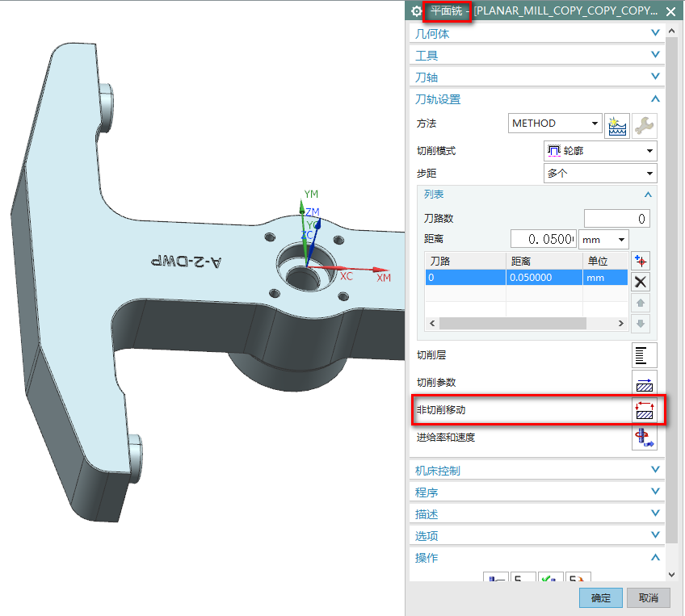
Task: Open the 切削层 cut levels icon
Action: point(644,355)
